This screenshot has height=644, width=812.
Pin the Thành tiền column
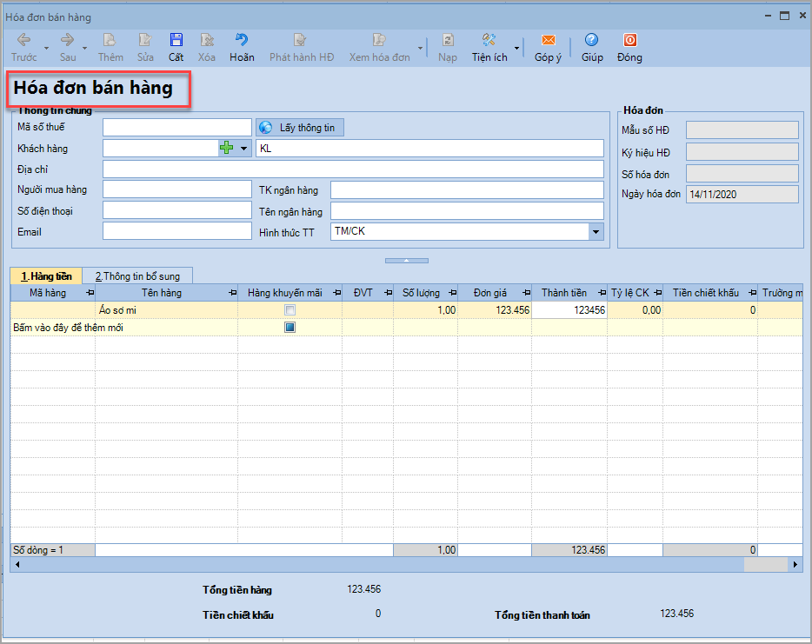point(602,293)
